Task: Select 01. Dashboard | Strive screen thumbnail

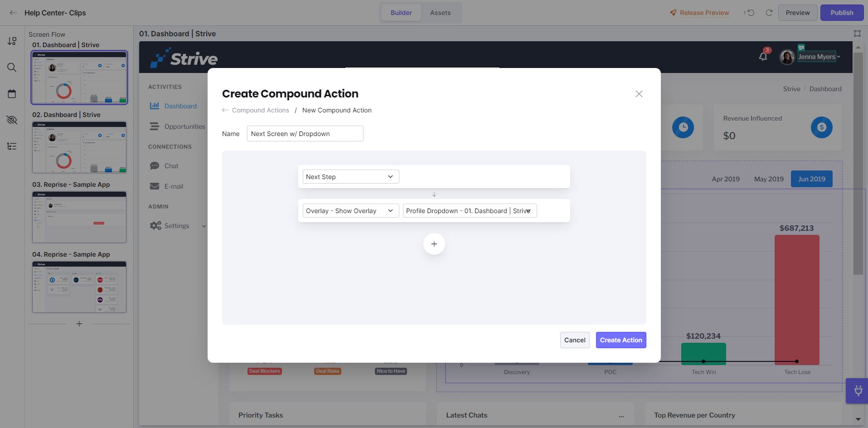Action: tap(79, 78)
